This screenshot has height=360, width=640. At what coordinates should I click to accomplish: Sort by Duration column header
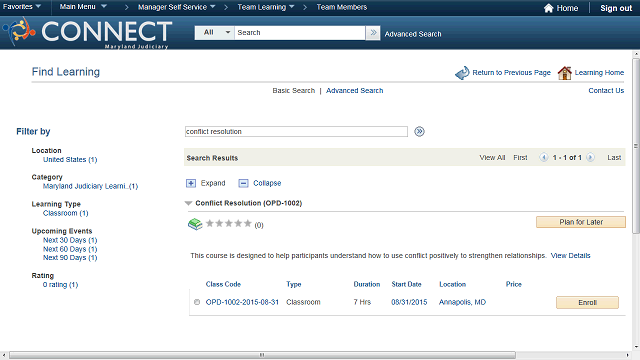(367, 284)
